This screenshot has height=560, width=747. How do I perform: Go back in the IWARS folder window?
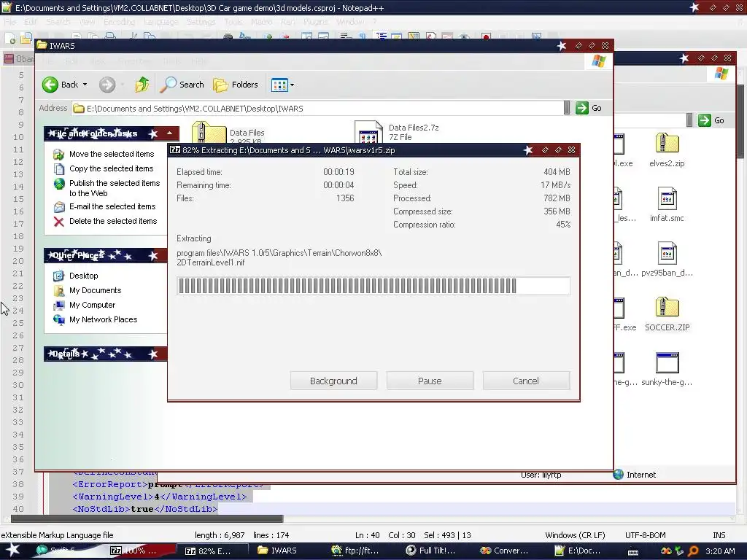pyautogui.click(x=60, y=85)
